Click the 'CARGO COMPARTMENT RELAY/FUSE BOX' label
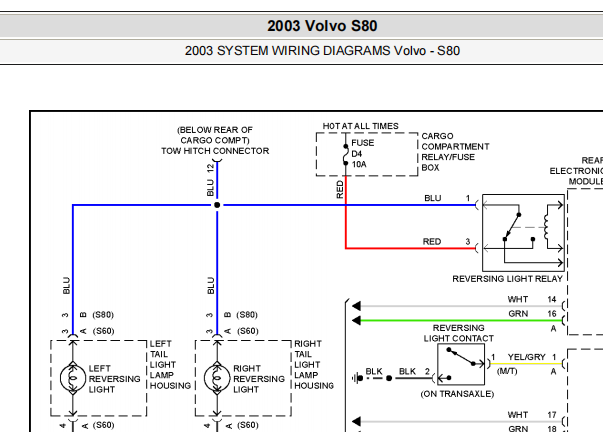This screenshot has width=603, height=432. click(x=455, y=152)
